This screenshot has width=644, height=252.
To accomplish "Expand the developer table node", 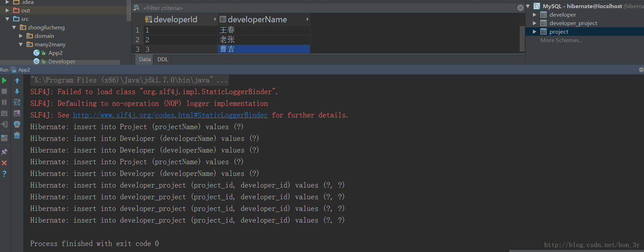I will [535, 15].
